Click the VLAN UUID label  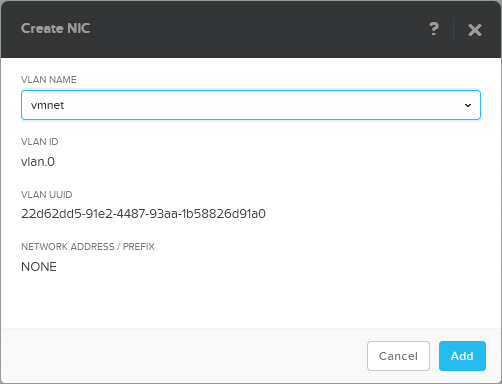[x=47, y=195]
